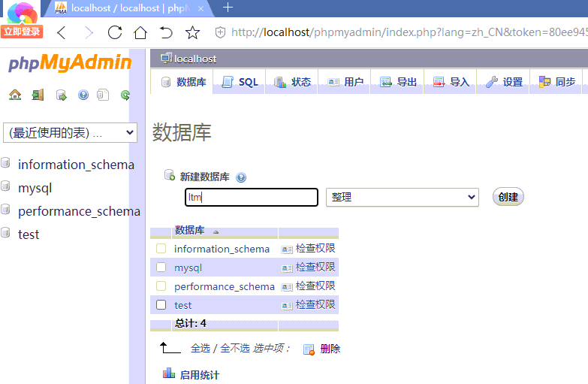
Task: Click 检查权限 link for mysql
Action: 315,267
